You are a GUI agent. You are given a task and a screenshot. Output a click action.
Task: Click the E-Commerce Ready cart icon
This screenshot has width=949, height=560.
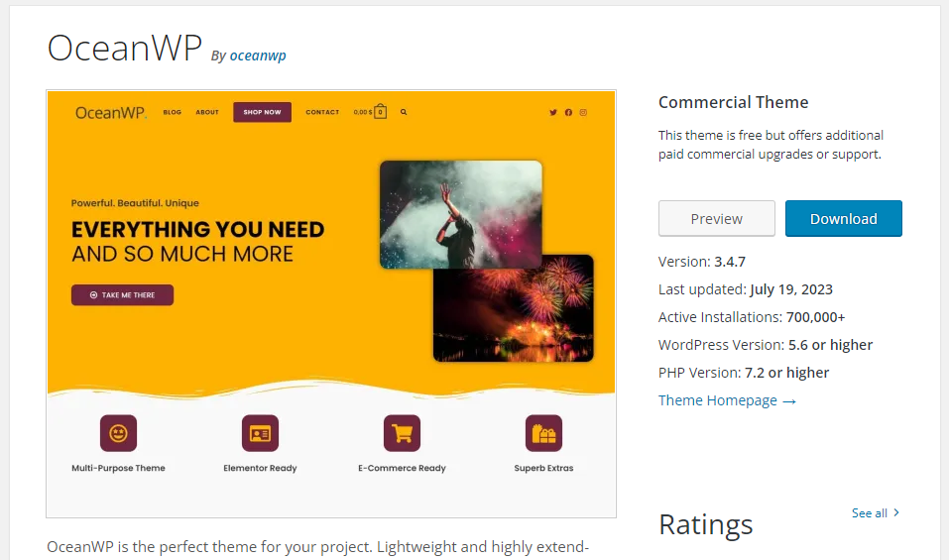[x=402, y=433]
